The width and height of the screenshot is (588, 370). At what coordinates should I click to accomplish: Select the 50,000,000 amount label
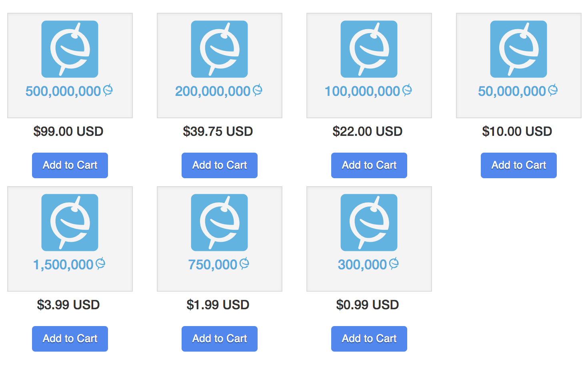click(512, 92)
